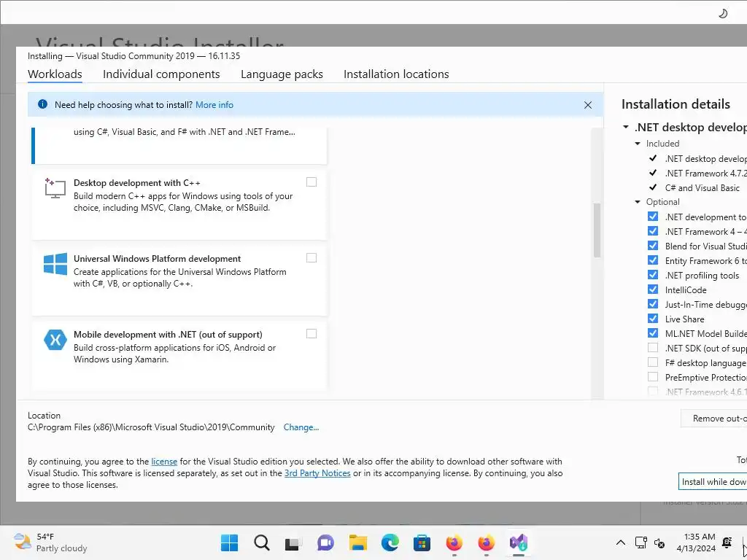Uncheck .NET profiling tools option
Image resolution: width=747 pixels, height=560 pixels.
[653, 275]
